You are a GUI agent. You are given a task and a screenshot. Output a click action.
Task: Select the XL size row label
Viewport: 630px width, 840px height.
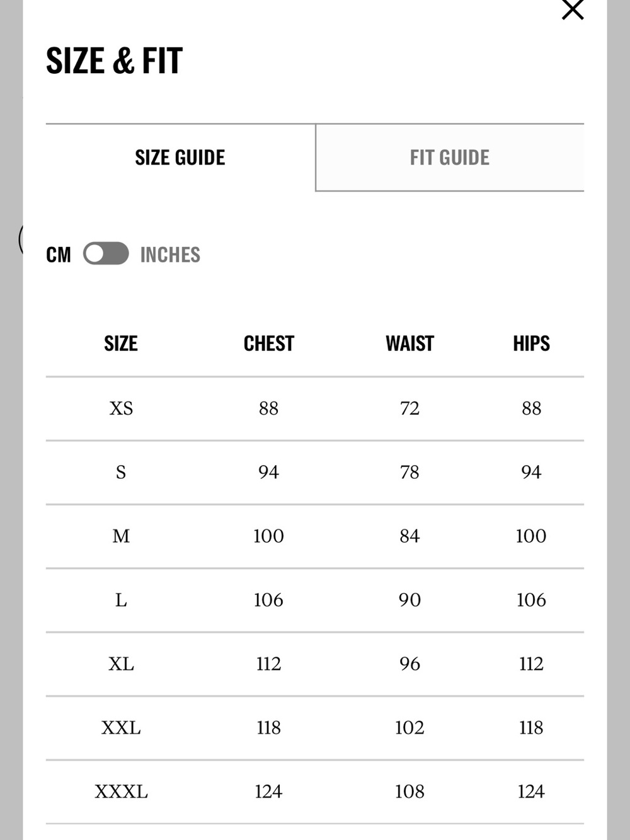[121, 664]
